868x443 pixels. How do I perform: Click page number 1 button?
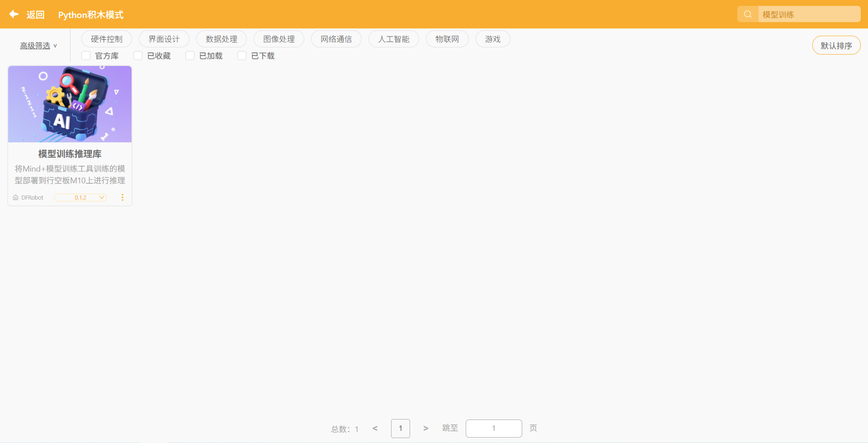(400, 428)
